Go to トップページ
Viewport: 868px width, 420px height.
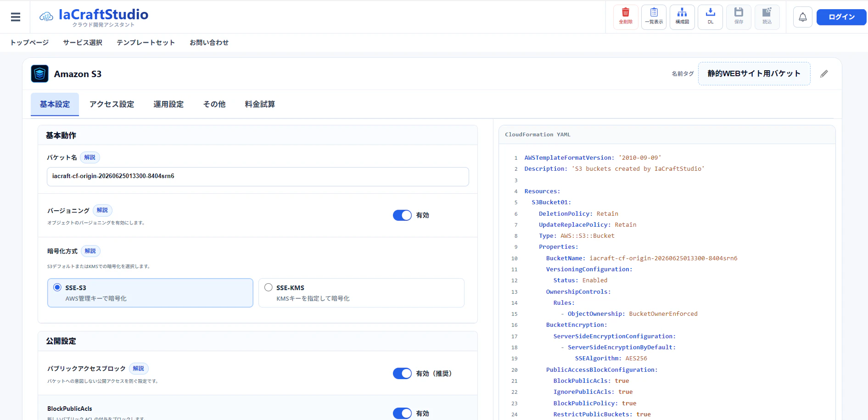[x=29, y=43]
